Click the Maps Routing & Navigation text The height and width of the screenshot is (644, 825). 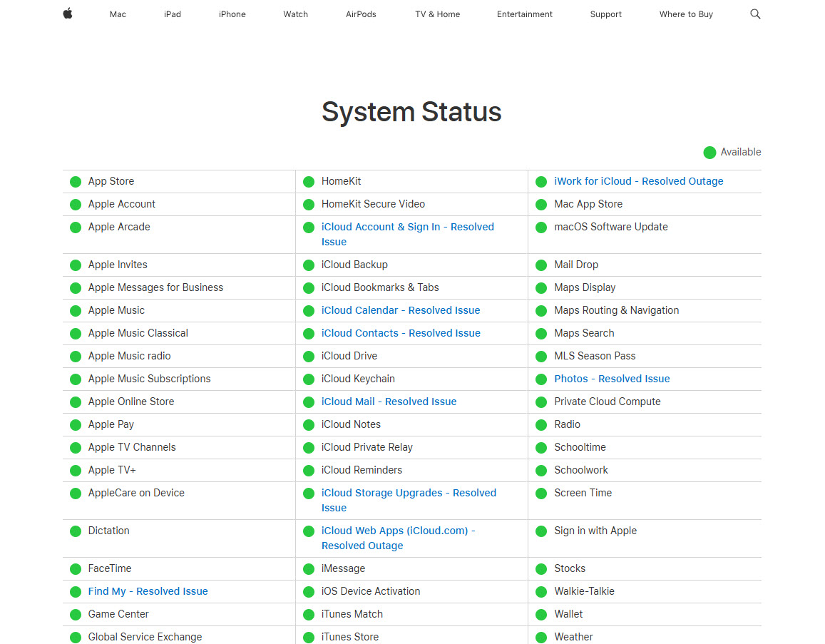(617, 310)
